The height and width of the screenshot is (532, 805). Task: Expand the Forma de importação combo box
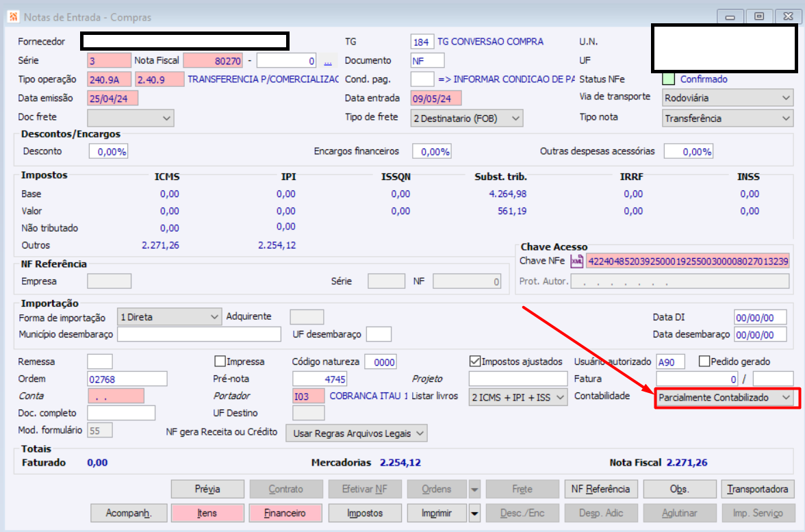click(170, 318)
